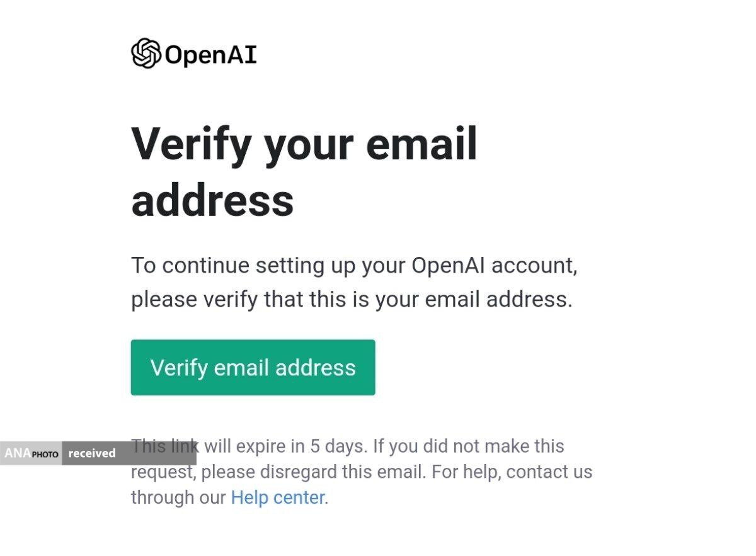Image resolution: width=756 pixels, height=556 pixels.
Task: Click "through our" text before Help center
Action: (x=178, y=497)
